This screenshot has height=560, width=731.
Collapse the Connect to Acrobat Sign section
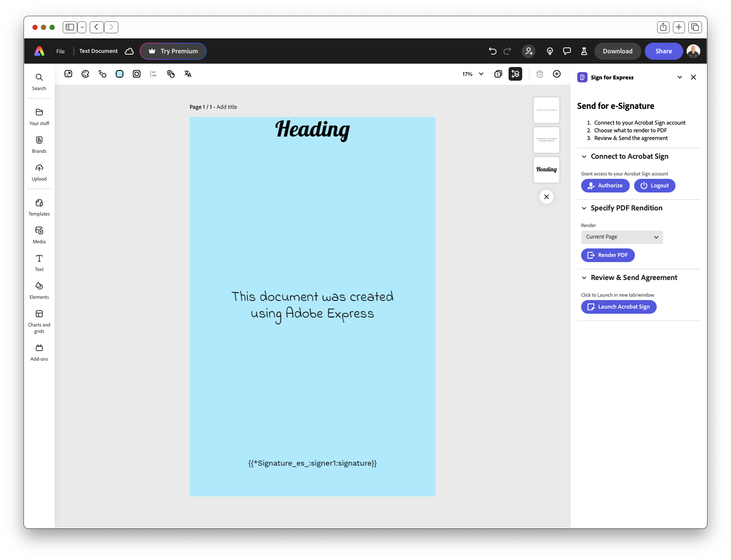(584, 157)
